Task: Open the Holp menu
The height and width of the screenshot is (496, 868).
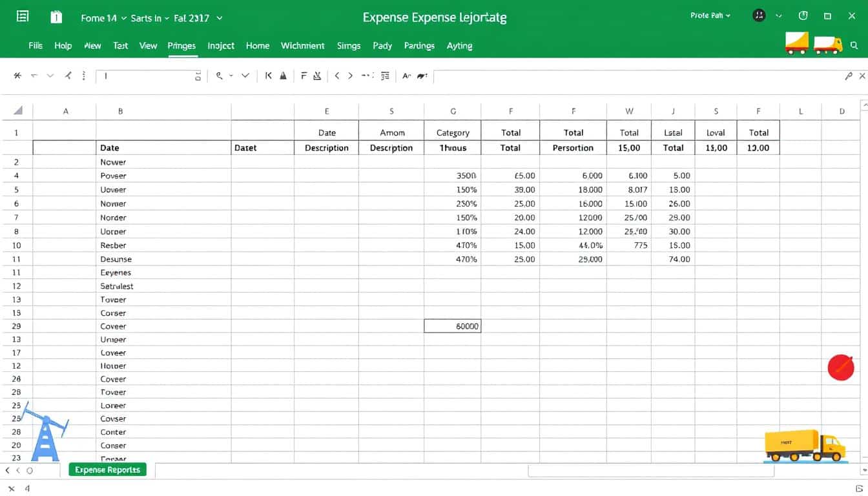Action: point(63,46)
